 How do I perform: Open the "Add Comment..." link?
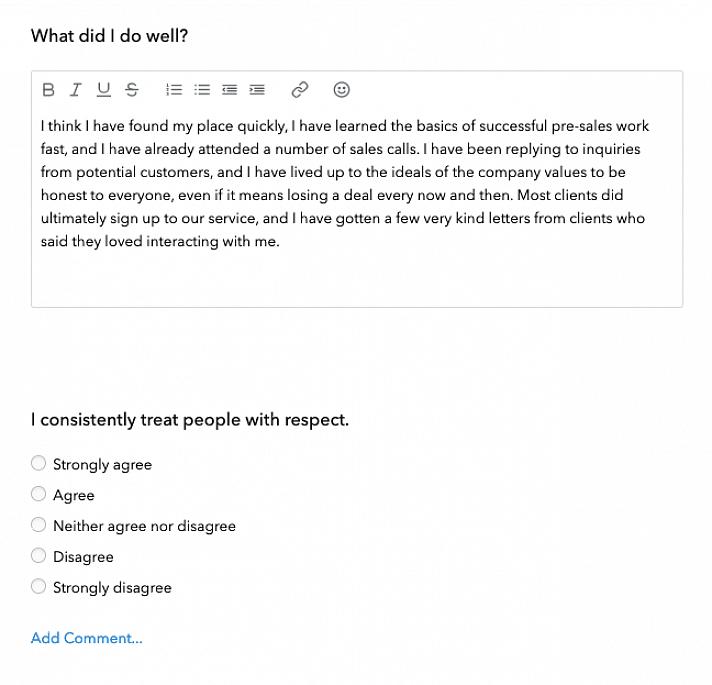87,638
